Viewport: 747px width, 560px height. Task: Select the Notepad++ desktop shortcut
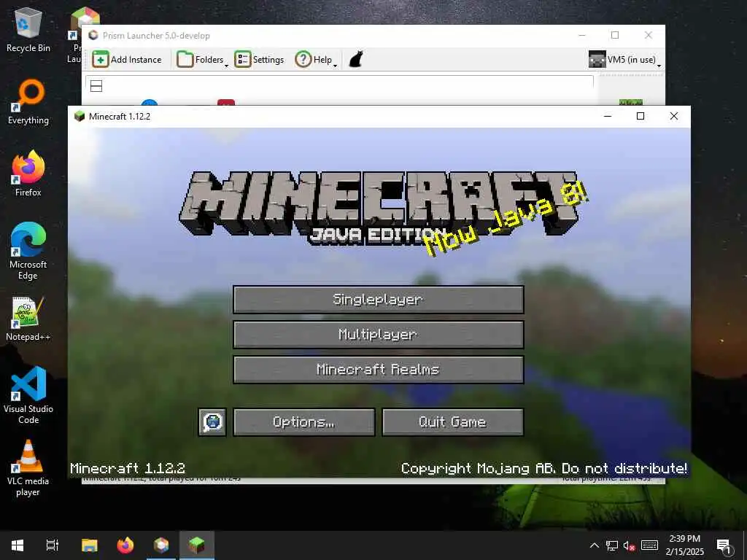(x=28, y=319)
